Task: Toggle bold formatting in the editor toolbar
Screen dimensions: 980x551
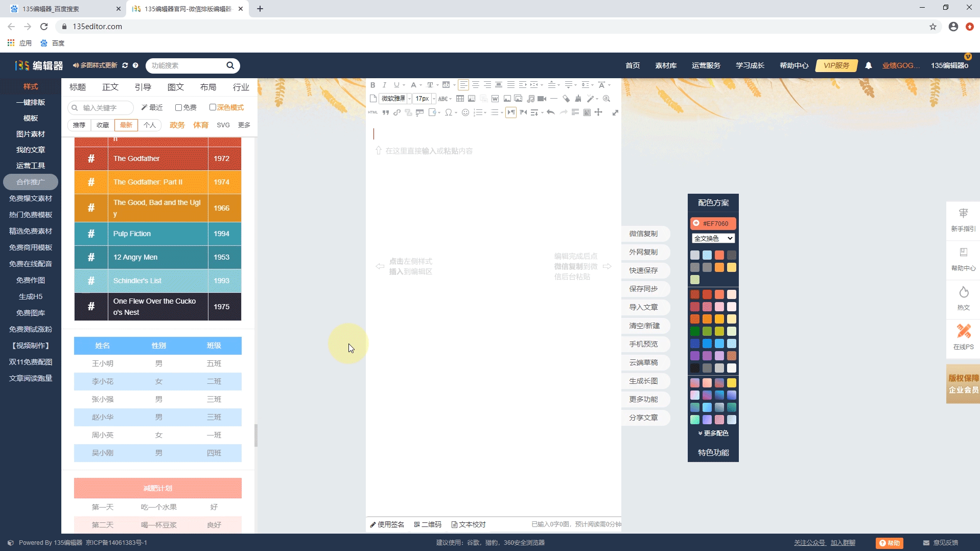Action: [372, 85]
